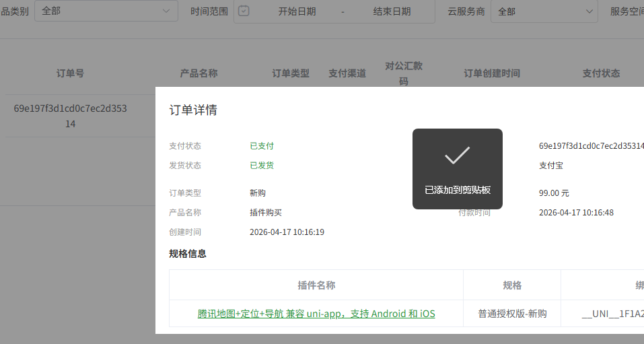
Task: Click the 订单类型 column header
Action: click(x=290, y=73)
